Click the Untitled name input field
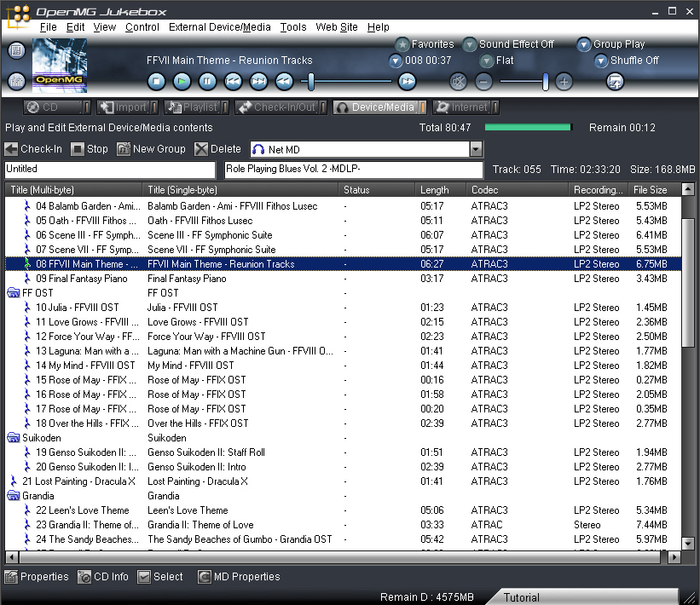This screenshot has height=605, width=700. tap(110, 170)
